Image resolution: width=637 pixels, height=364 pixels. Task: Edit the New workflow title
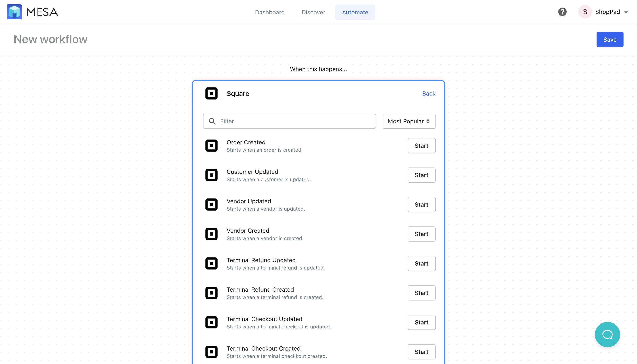(x=50, y=39)
